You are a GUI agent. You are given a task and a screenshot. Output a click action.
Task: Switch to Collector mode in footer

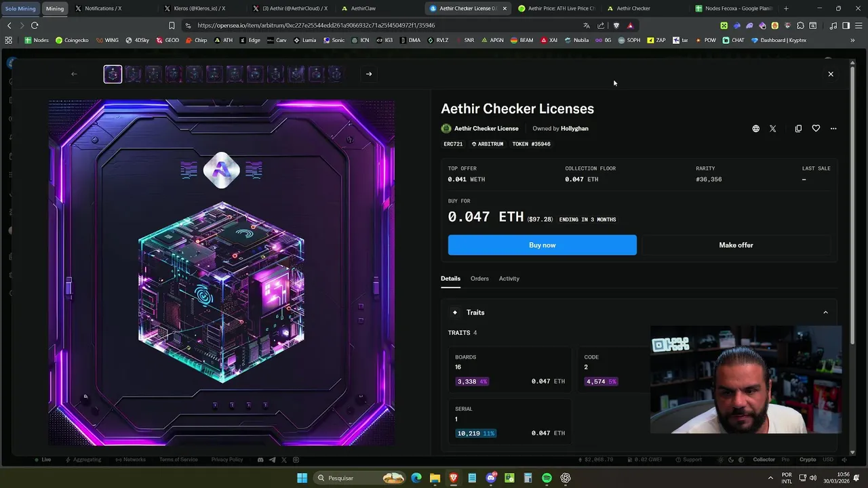764,460
